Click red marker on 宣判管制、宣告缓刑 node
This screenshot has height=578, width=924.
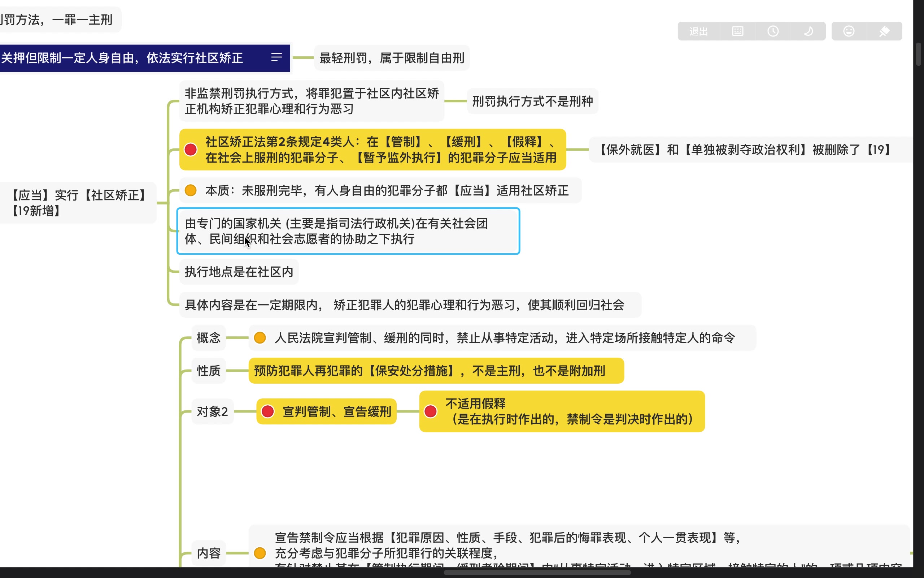(x=268, y=411)
